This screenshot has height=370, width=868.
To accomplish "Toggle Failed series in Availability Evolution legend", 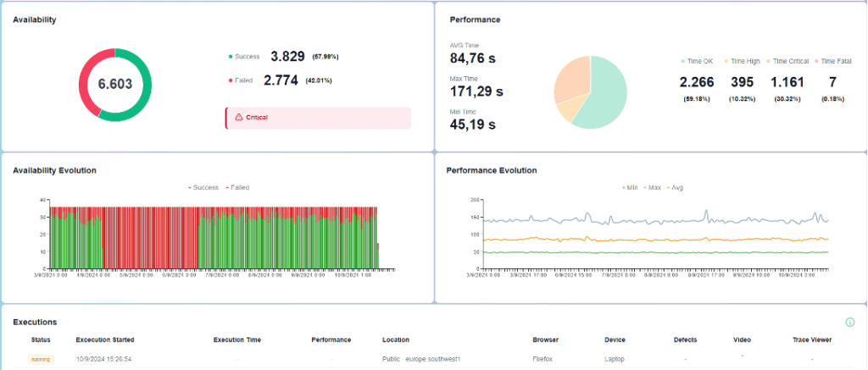I will pyautogui.click(x=237, y=187).
